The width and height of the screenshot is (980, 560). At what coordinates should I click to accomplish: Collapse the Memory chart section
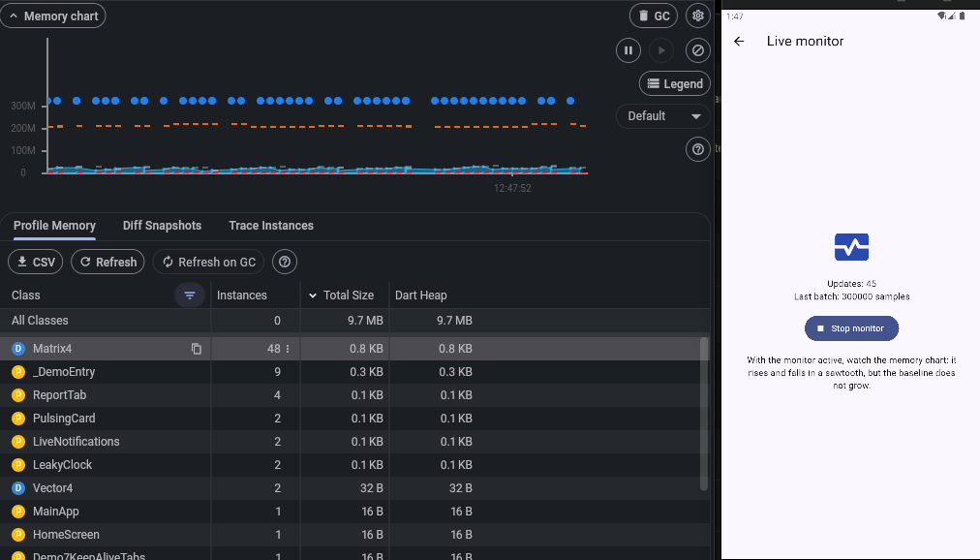(x=52, y=16)
